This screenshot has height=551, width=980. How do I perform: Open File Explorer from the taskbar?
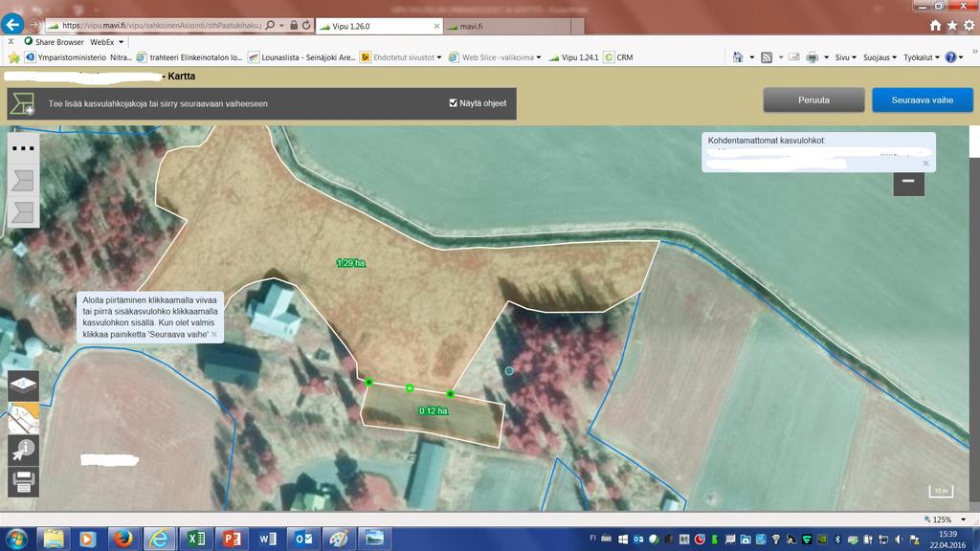click(x=53, y=539)
